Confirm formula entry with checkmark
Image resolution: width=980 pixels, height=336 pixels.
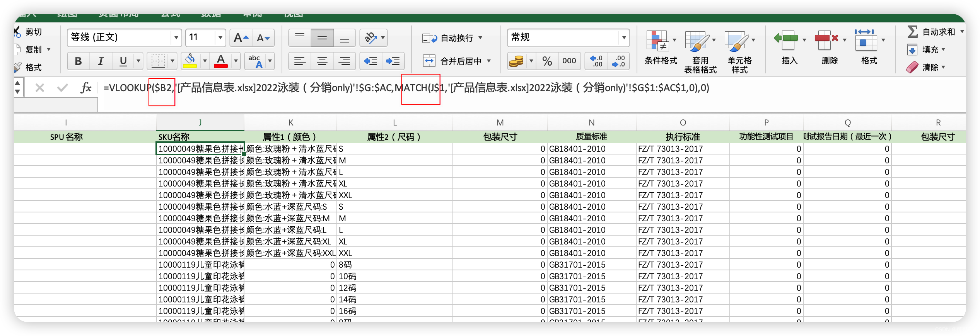pyautogui.click(x=62, y=88)
